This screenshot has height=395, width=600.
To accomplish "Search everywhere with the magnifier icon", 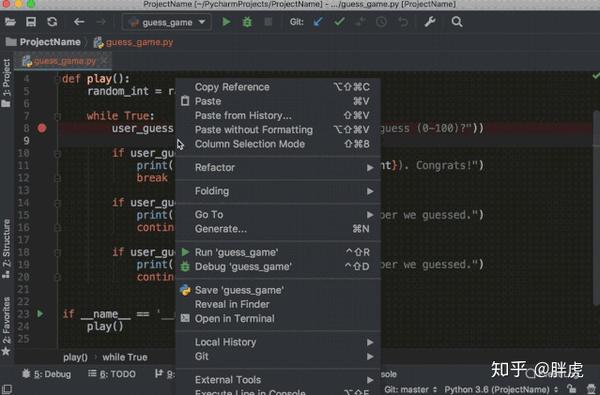I will (457, 22).
